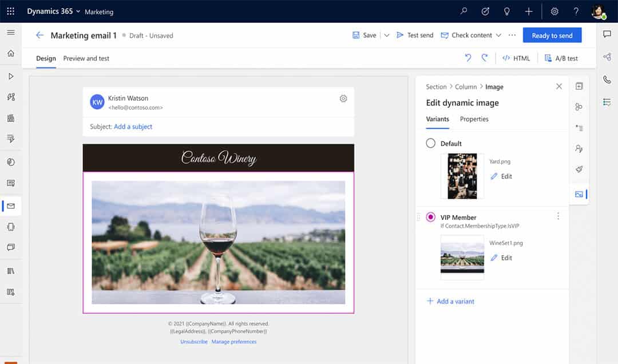Image resolution: width=618 pixels, height=364 pixels.
Task: Click the undo arrow icon
Action: 468,58
